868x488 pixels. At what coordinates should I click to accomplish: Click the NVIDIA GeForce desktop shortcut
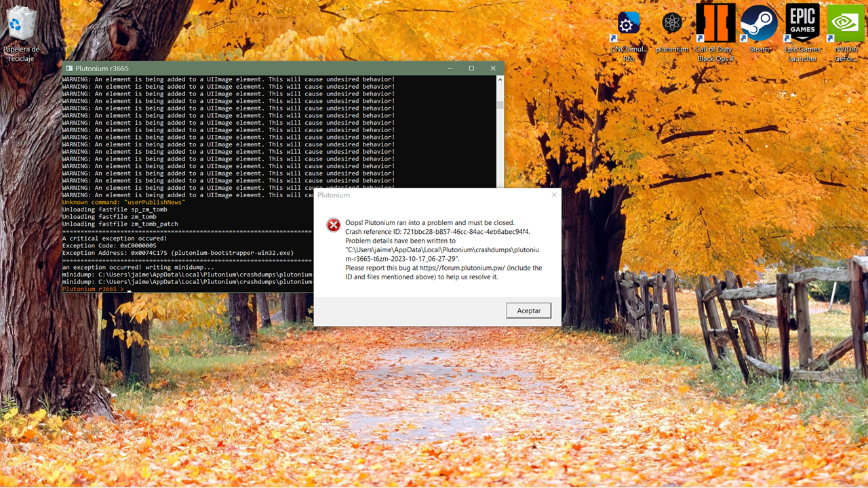[x=846, y=26]
